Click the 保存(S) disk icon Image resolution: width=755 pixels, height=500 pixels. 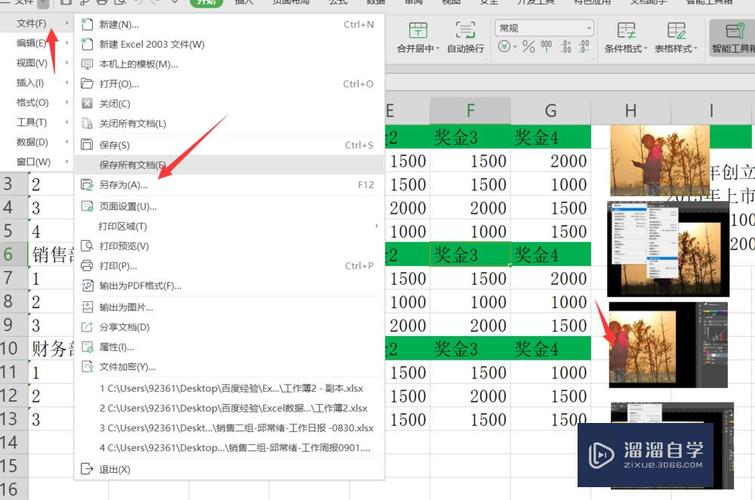pos(87,145)
